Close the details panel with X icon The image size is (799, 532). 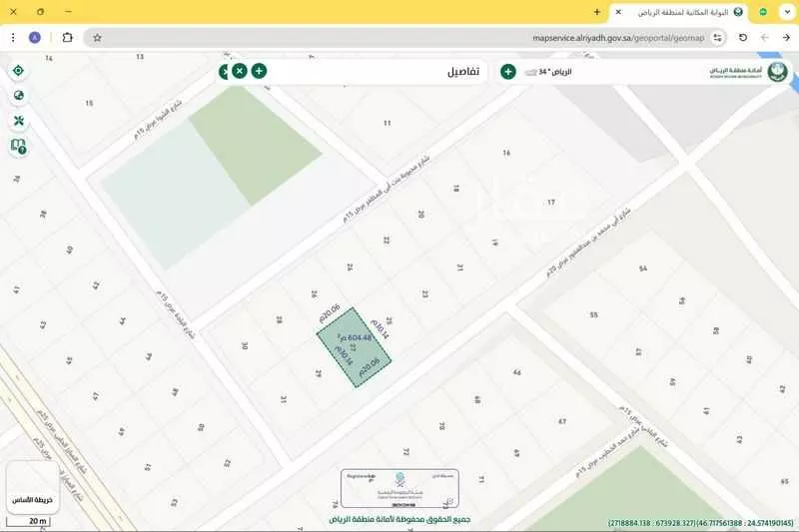[x=240, y=71]
